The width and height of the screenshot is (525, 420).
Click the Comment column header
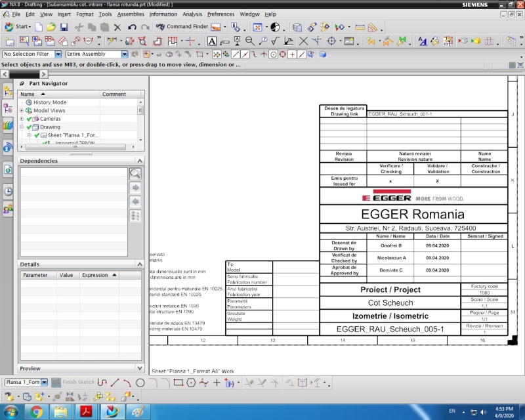(120, 94)
